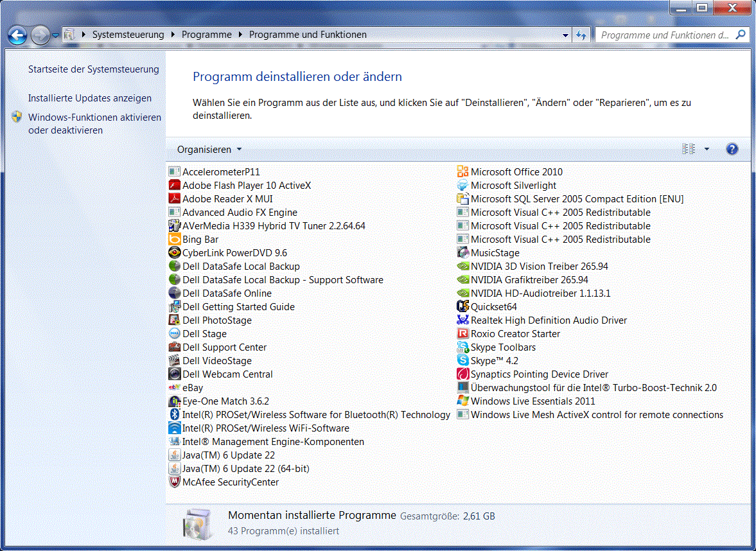This screenshot has width=756, height=551.
Task: Open the Organisieren dropdown menu
Action: 209,150
